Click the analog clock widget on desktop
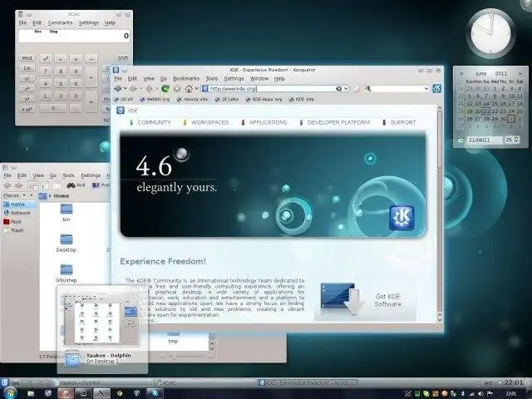Image resolution: width=532 pixels, height=399 pixels. click(490, 33)
